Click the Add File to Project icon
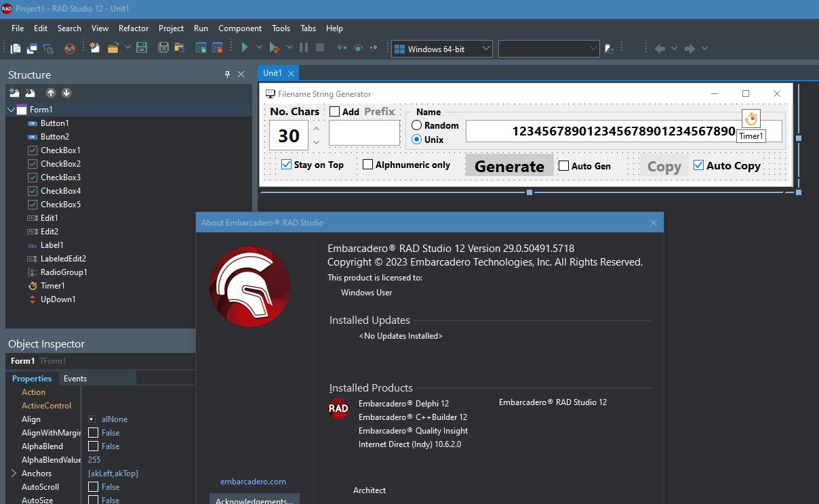This screenshot has height=504, width=819. (x=201, y=48)
